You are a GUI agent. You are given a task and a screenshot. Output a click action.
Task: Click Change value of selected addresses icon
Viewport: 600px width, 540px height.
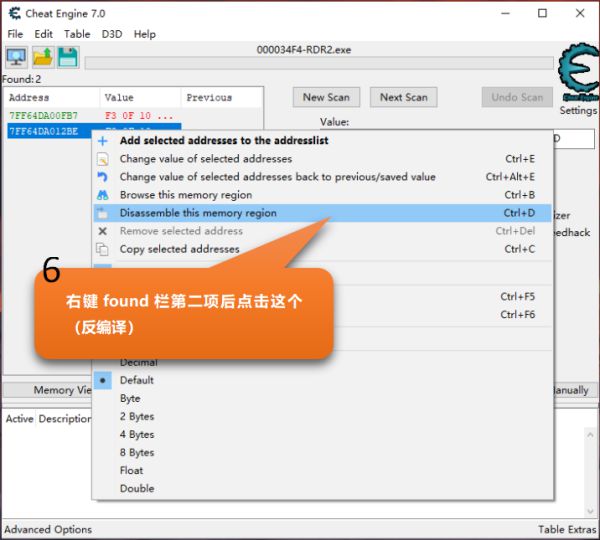[102, 159]
